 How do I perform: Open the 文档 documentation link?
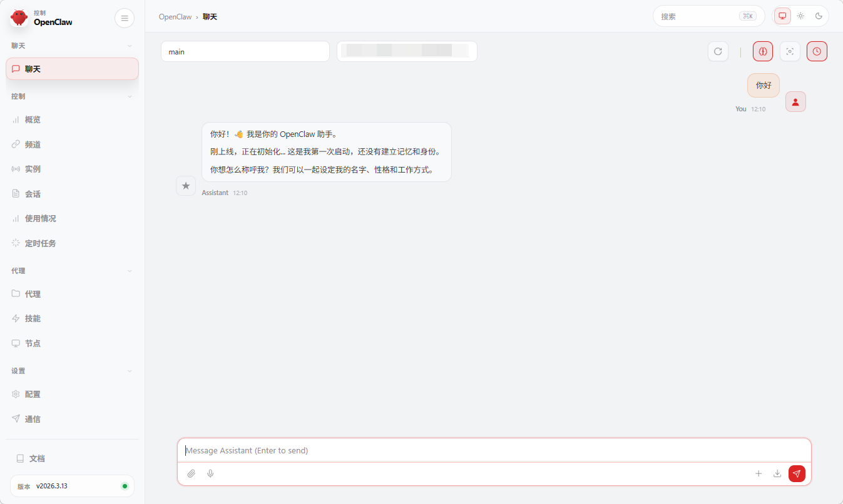pos(72,458)
